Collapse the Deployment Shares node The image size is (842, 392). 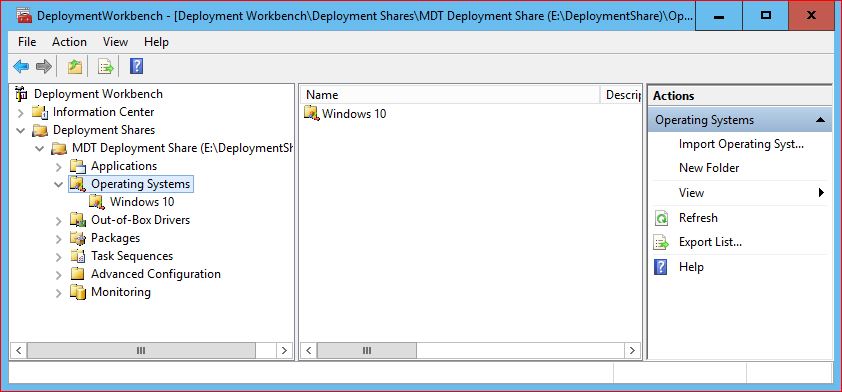click(x=20, y=130)
